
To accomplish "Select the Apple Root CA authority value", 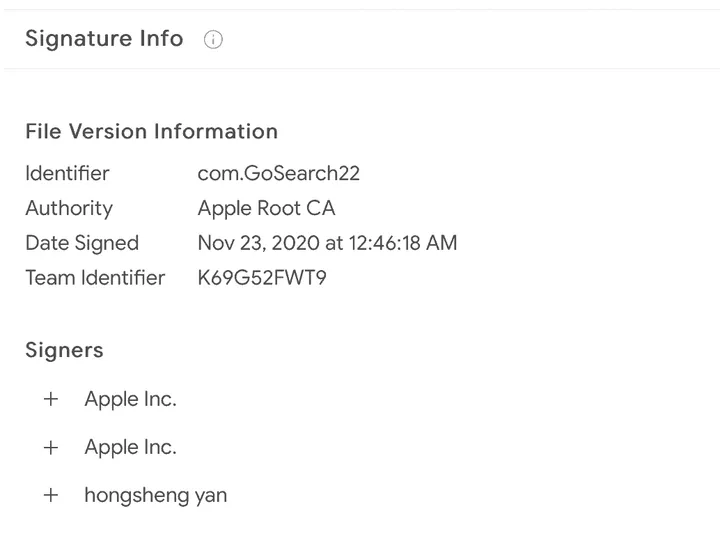I will point(266,208).
